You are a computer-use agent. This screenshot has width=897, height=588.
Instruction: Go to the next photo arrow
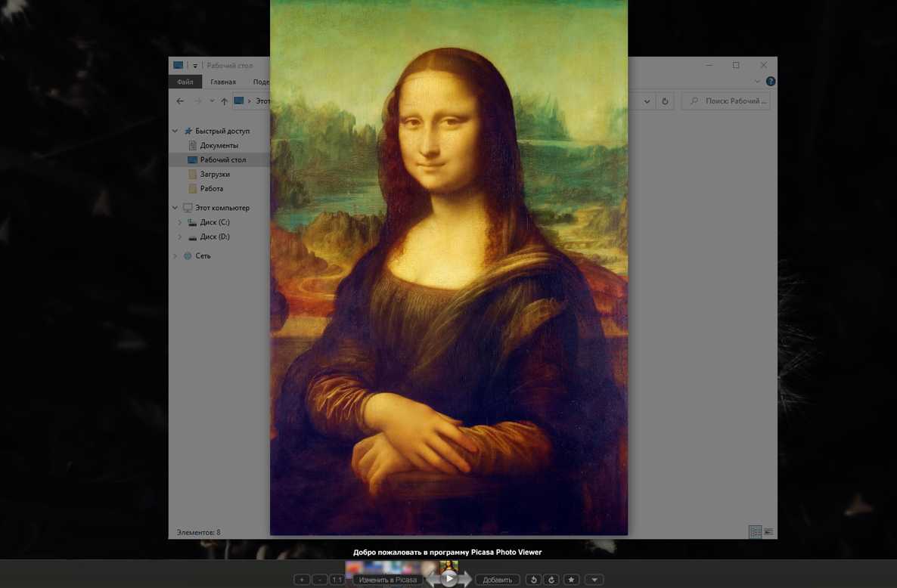pos(466,580)
